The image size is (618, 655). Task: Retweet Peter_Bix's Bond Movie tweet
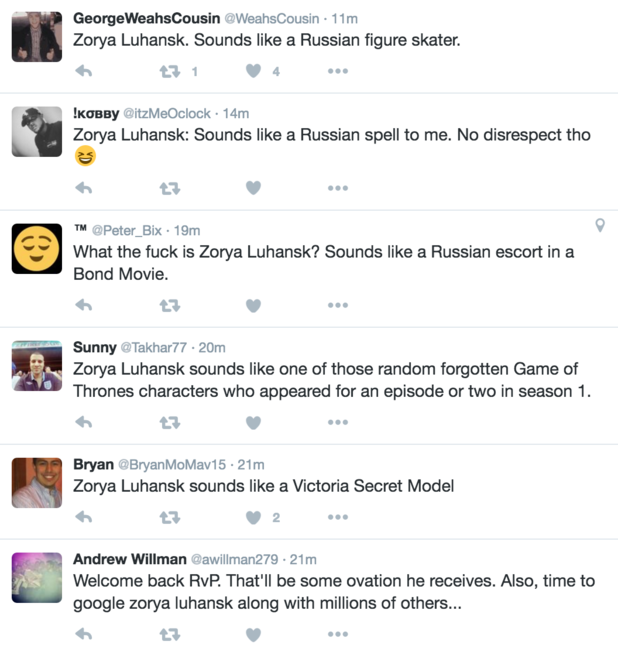pos(170,305)
